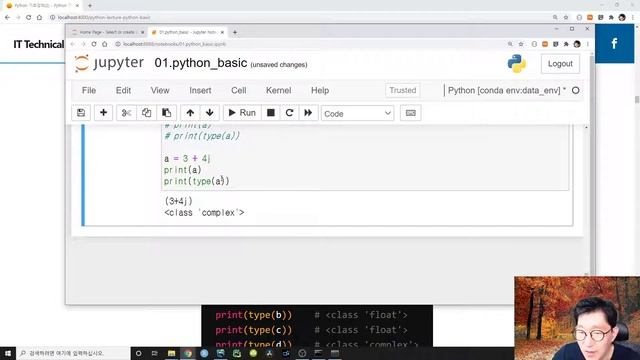Open the Chrome profile avatar in Jupyter window
The width and height of the screenshot is (640, 360).
coord(577,44)
